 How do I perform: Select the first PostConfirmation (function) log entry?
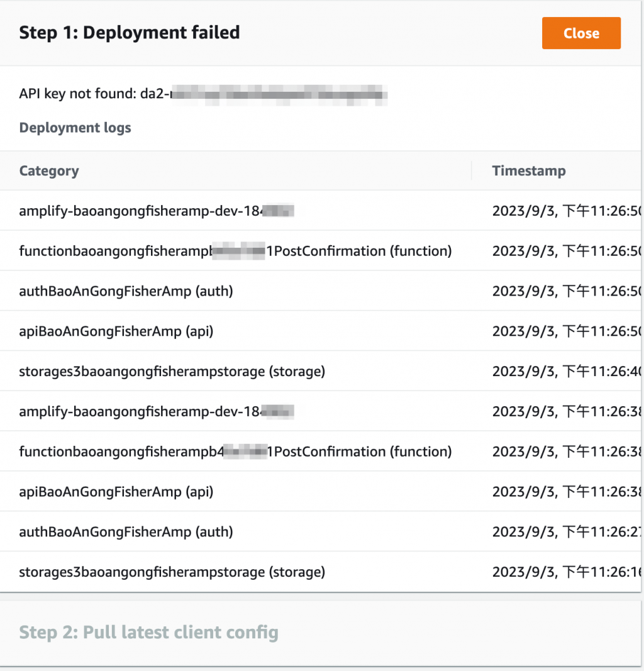click(x=235, y=251)
